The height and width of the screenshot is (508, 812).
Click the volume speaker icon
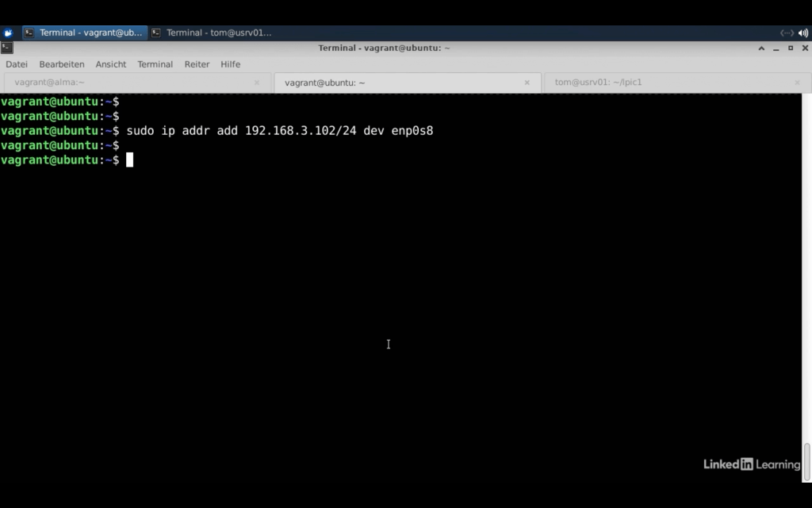coord(802,33)
